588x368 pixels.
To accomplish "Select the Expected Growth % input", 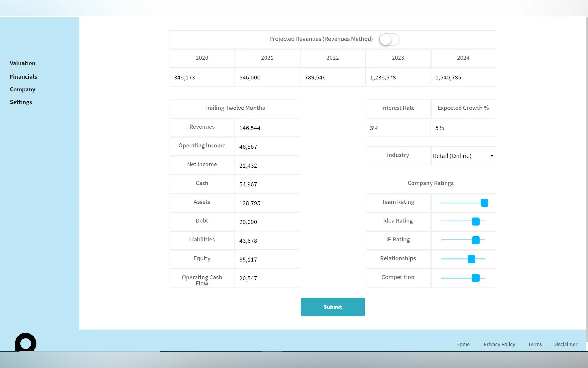I will point(463,128).
